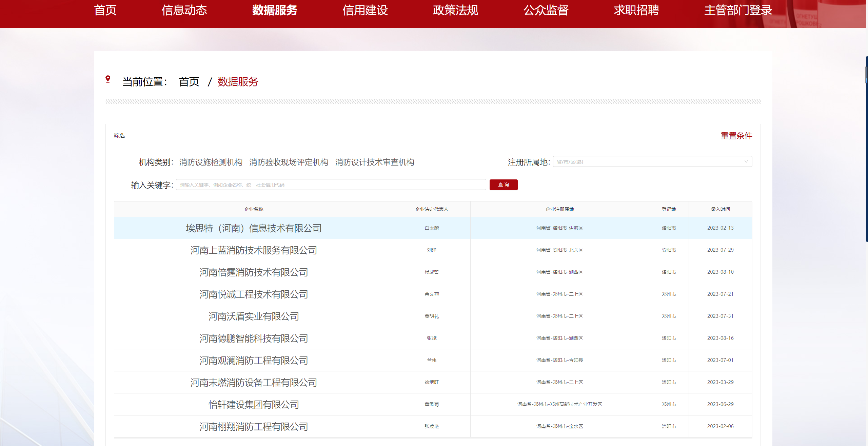Open the 信用建设 navigation tab
The image size is (868, 446).
pyautogui.click(x=365, y=10)
